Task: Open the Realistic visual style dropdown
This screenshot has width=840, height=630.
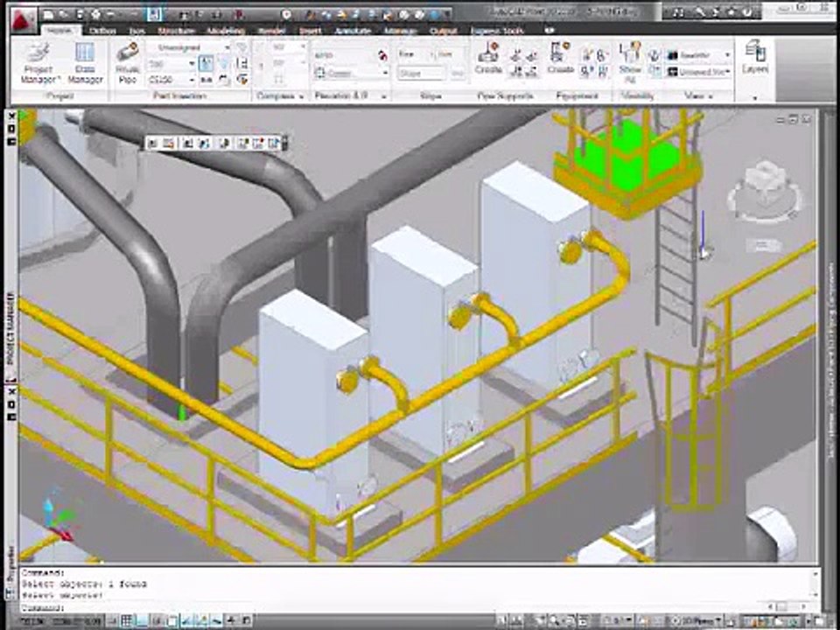Action: [x=698, y=55]
